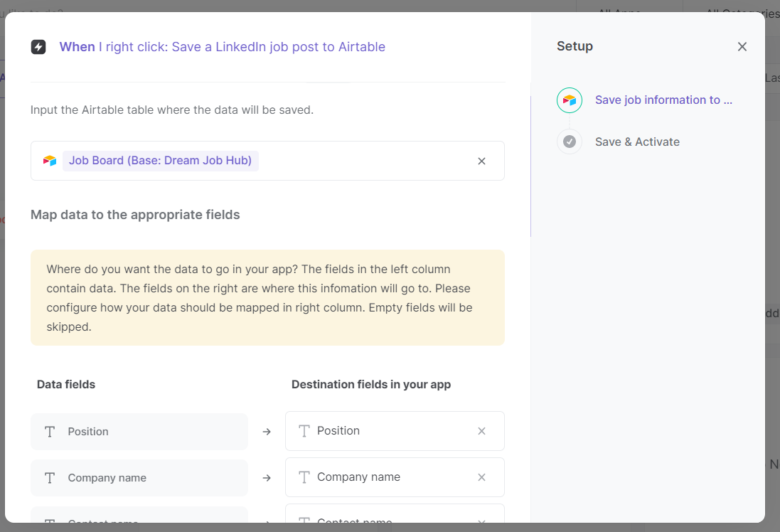Select the Job Board (Base: Dream Job Hub) tag
The width and height of the screenshot is (780, 532).
[x=160, y=161]
